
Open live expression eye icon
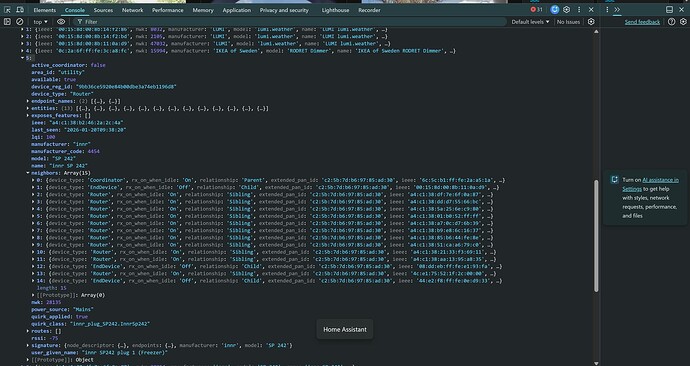pos(61,22)
